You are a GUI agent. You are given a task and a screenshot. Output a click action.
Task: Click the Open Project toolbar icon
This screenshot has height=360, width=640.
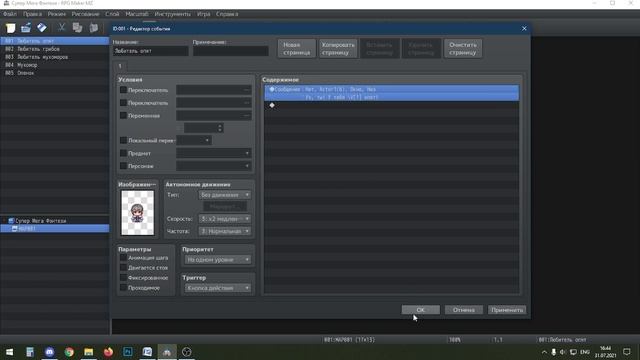[26, 28]
